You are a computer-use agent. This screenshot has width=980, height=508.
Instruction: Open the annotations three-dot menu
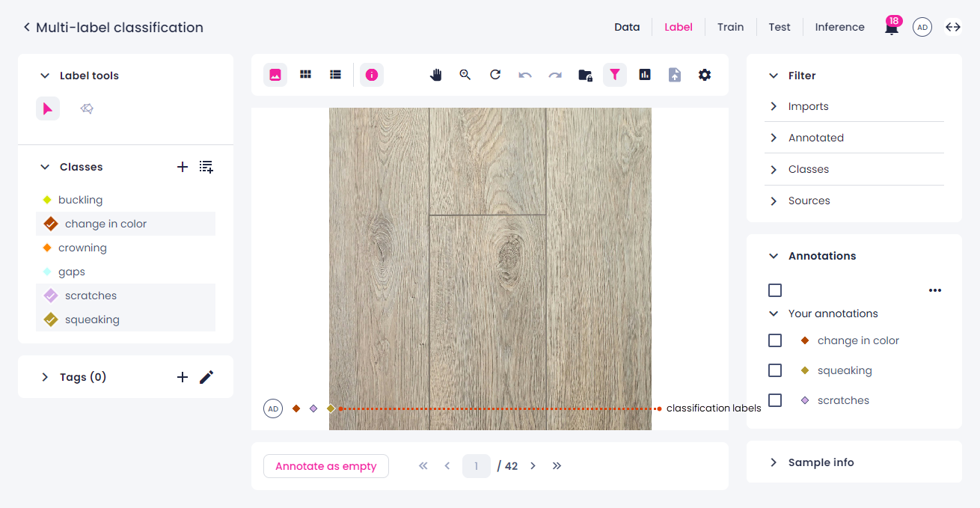(935, 290)
